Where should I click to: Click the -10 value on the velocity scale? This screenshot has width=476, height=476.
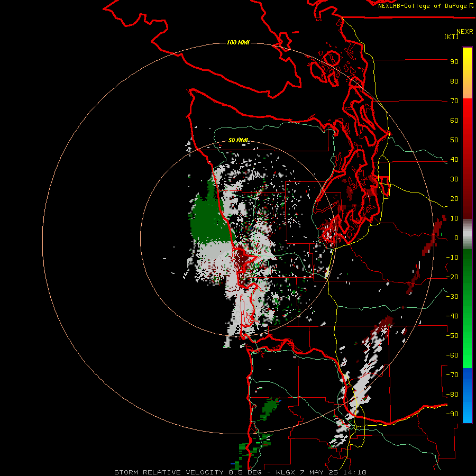pos(452,258)
